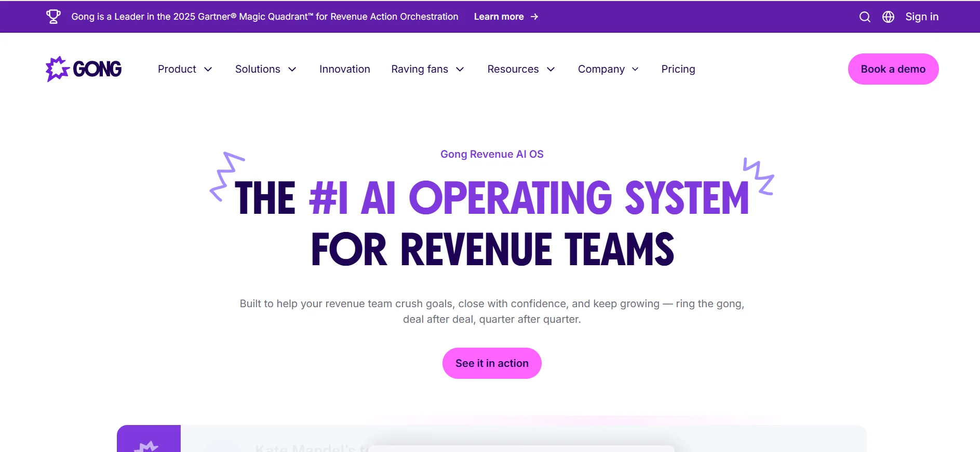
Task: Go to the Pricing page
Action: [678, 69]
